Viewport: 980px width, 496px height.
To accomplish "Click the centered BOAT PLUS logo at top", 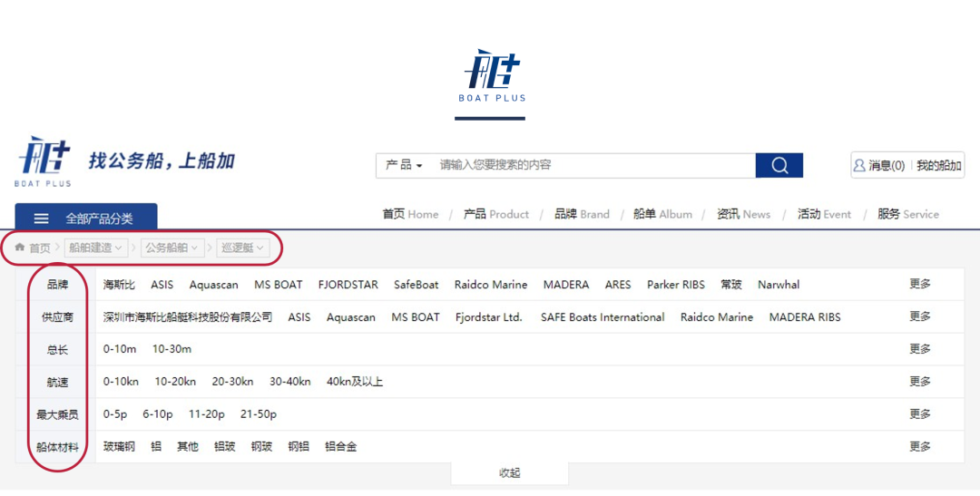I will tap(492, 75).
